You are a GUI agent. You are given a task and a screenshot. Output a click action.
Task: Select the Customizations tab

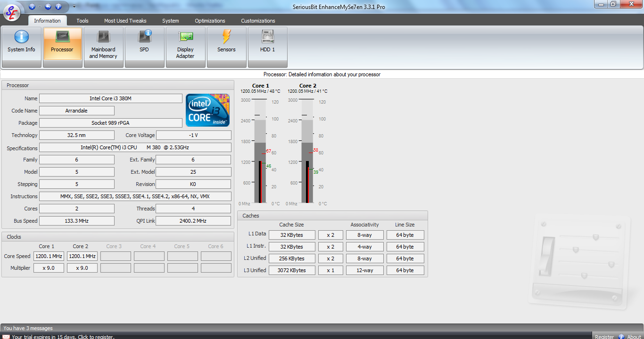(258, 21)
